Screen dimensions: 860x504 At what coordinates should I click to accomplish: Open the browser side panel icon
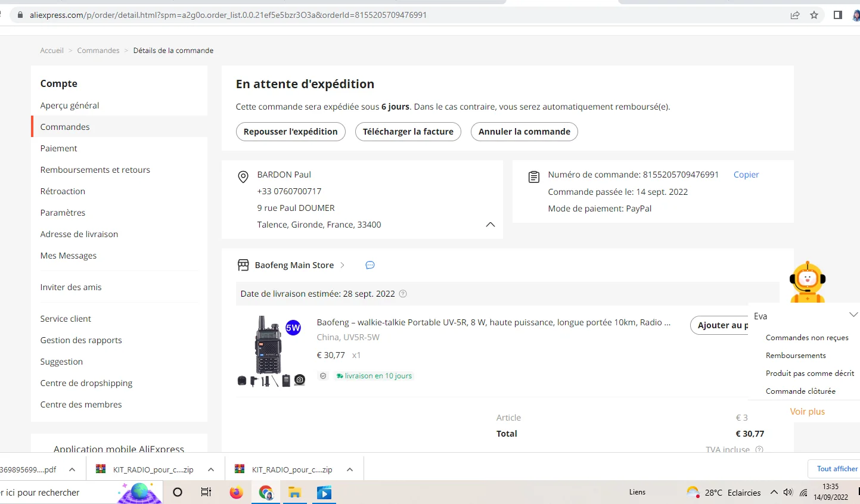click(838, 15)
